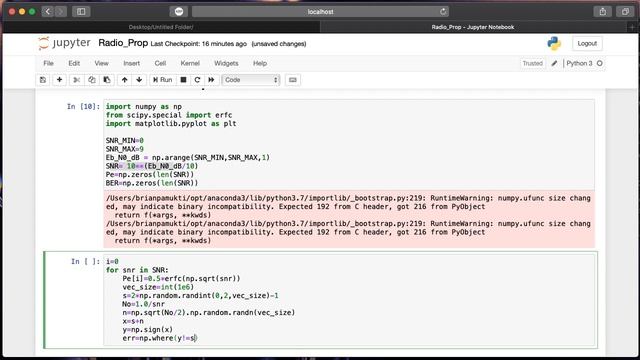Switch to Radio_Prop - Jupyter Notebook tab

coord(473,27)
